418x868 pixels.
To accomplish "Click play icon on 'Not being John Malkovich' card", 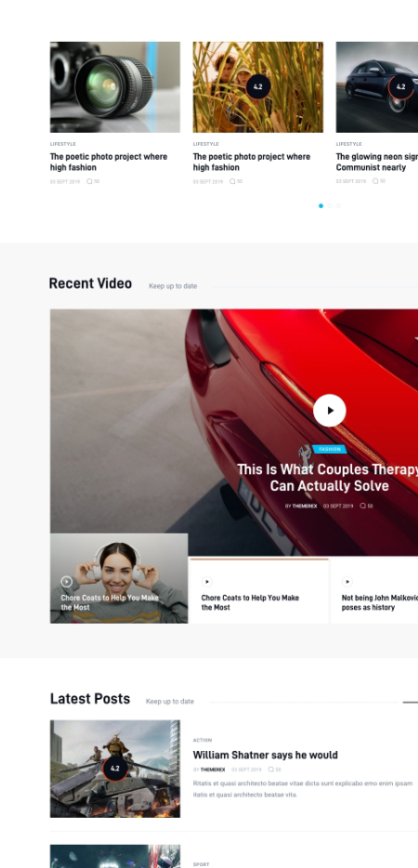I will (347, 581).
